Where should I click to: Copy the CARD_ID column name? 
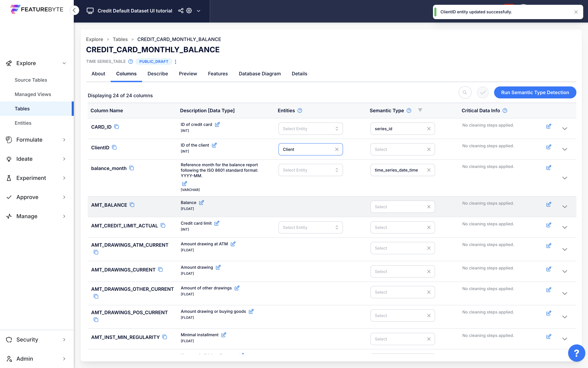click(x=116, y=127)
